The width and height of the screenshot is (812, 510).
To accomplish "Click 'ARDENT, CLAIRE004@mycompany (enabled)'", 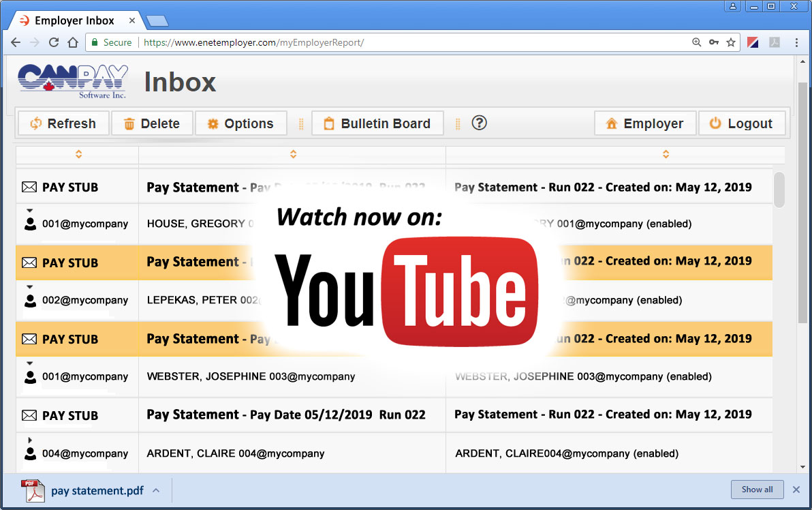I will point(567,453).
